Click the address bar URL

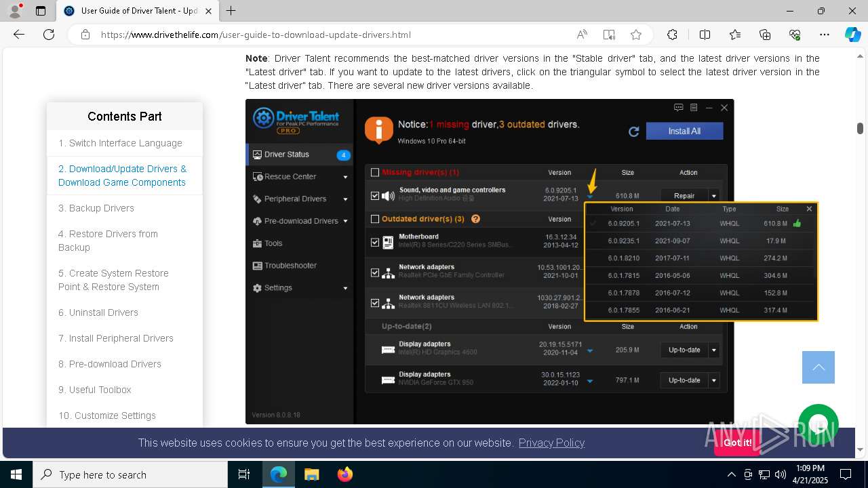[x=256, y=35]
